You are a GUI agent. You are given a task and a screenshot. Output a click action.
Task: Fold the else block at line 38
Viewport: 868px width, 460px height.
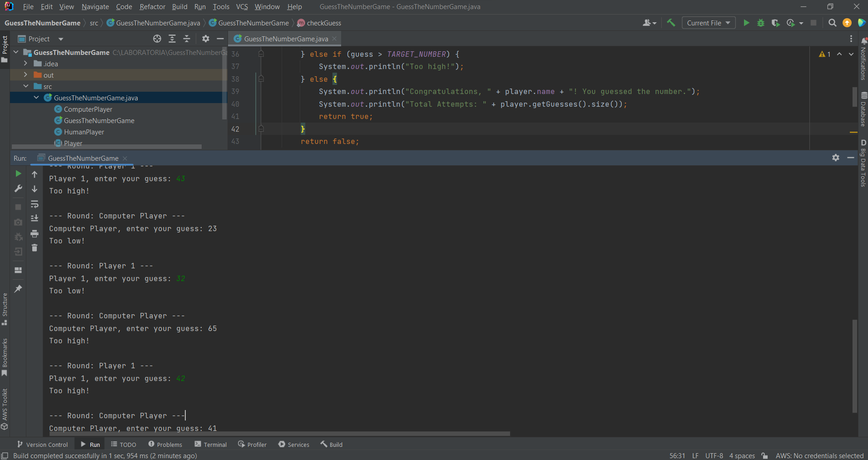click(x=261, y=79)
